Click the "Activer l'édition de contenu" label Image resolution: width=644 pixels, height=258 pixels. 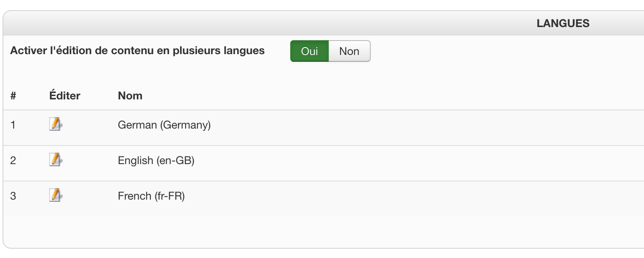(137, 51)
